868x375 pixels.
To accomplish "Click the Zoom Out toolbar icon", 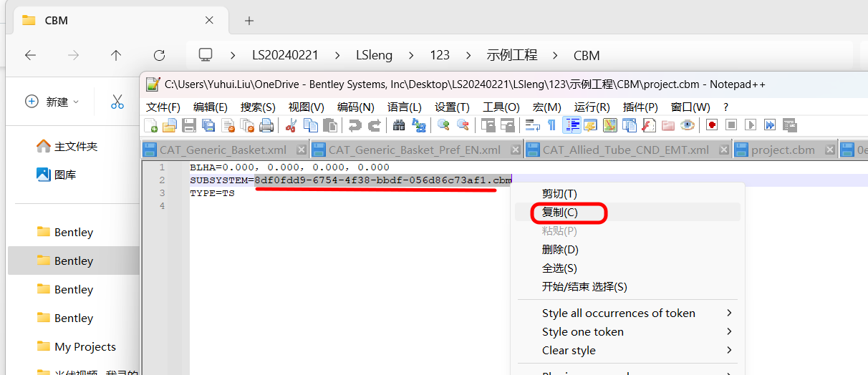I will (463, 125).
